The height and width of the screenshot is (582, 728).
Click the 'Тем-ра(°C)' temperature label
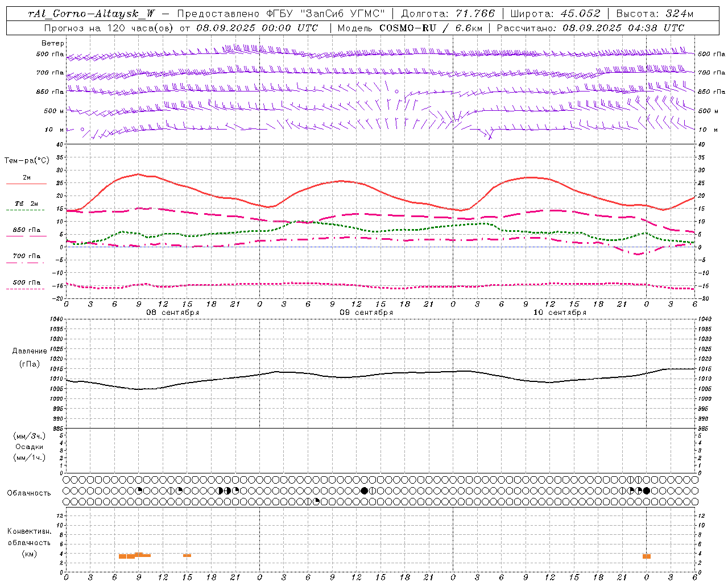(x=27, y=161)
